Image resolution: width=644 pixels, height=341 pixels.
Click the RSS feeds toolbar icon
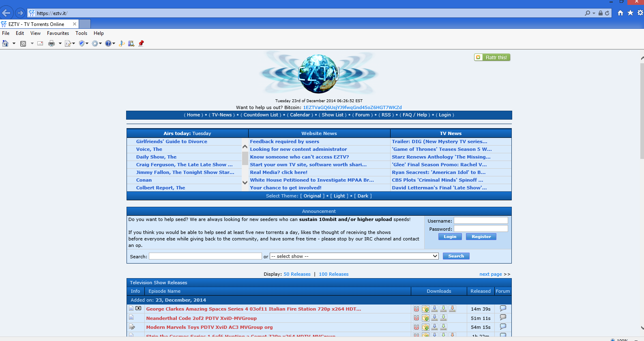pyautogui.click(x=23, y=43)
